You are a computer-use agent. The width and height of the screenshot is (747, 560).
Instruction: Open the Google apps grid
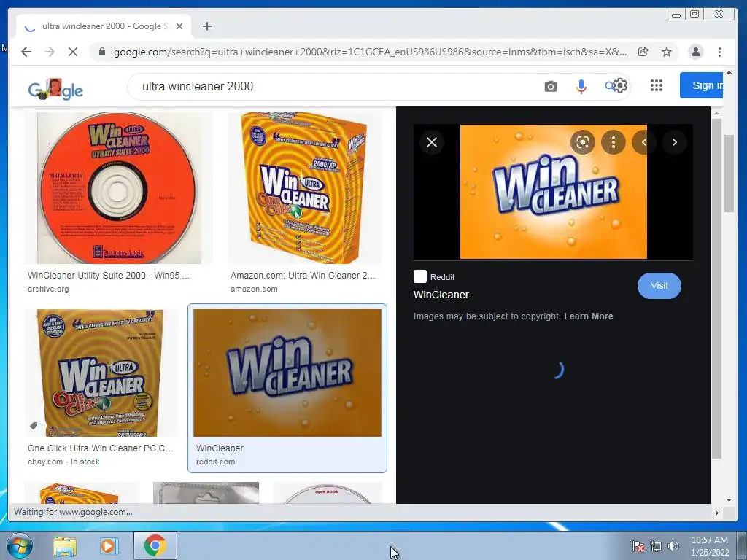click(657, 85)
